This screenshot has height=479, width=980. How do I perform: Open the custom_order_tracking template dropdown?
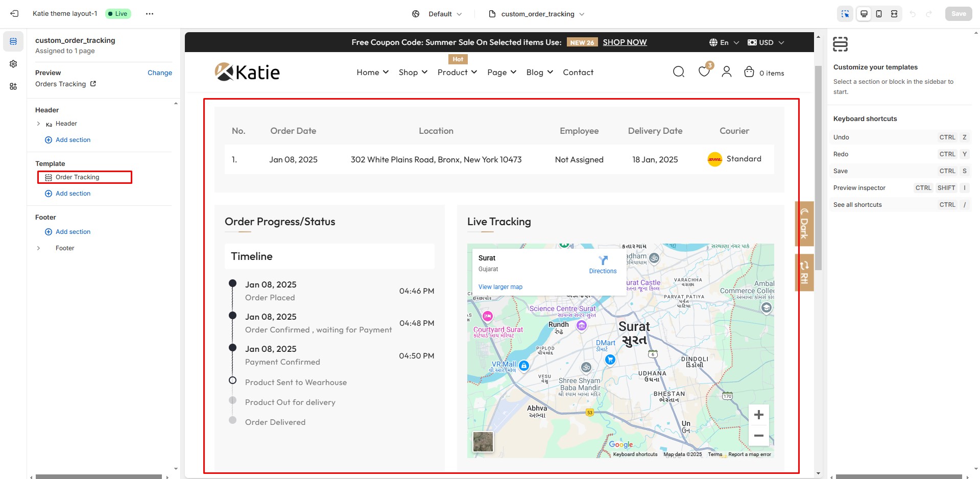pyautogui.click(x=537, y=14)
